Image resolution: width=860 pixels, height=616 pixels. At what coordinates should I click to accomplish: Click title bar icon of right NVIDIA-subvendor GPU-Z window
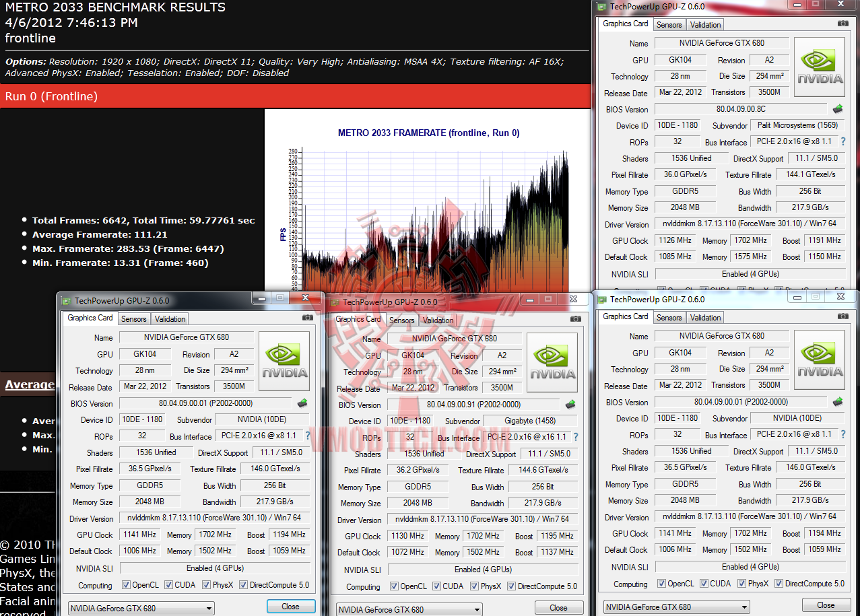point(602,300)
